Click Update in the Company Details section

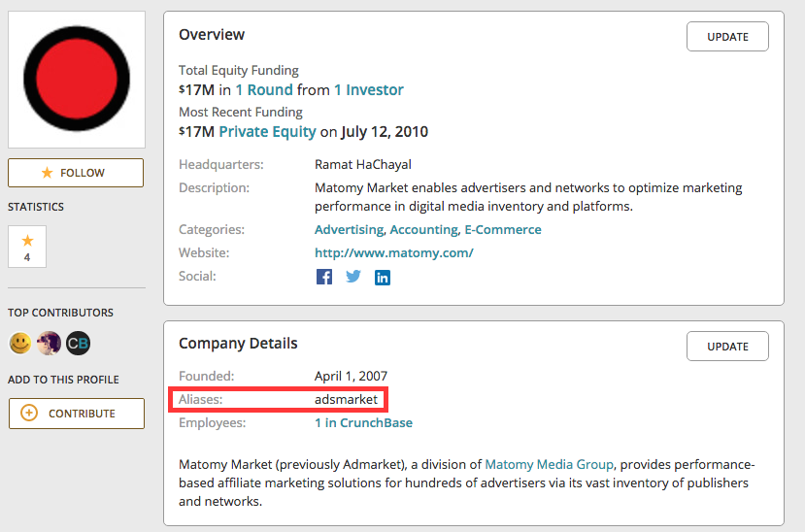(x=727, y=347)
